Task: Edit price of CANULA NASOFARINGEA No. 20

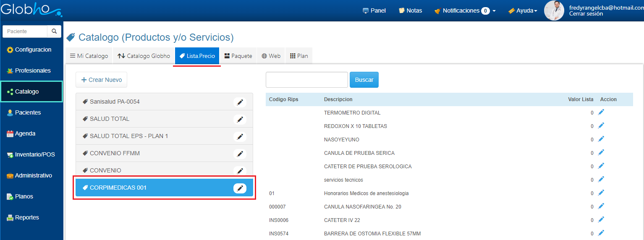Action: (601, 206)
